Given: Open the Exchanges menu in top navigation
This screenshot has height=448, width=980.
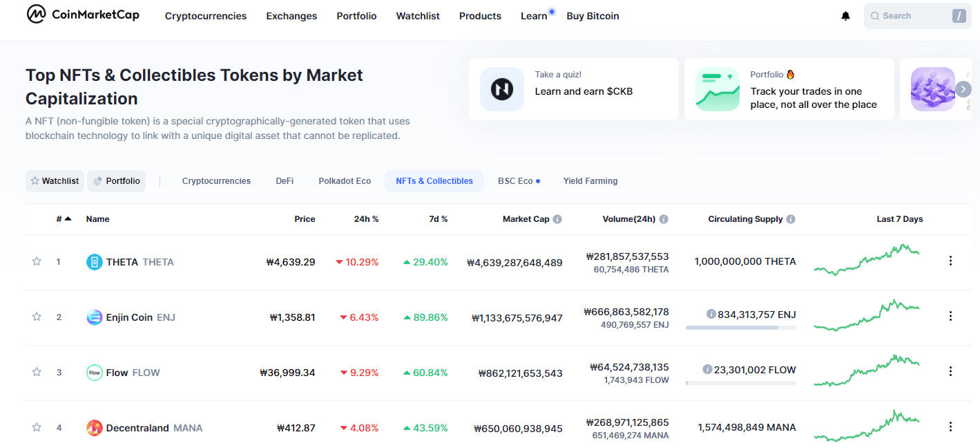Looking at the screenshot, I should click(x=291, y=16).
